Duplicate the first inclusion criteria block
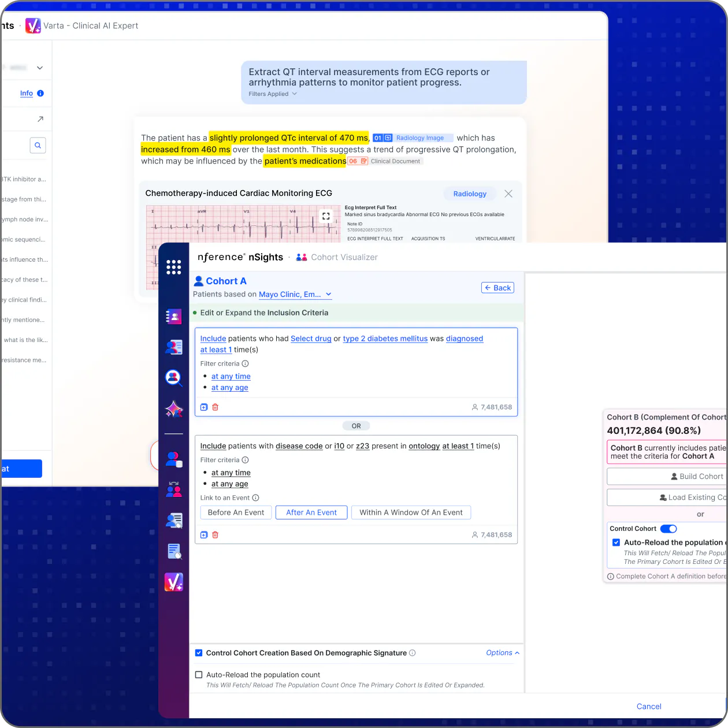 click(204, 407)
